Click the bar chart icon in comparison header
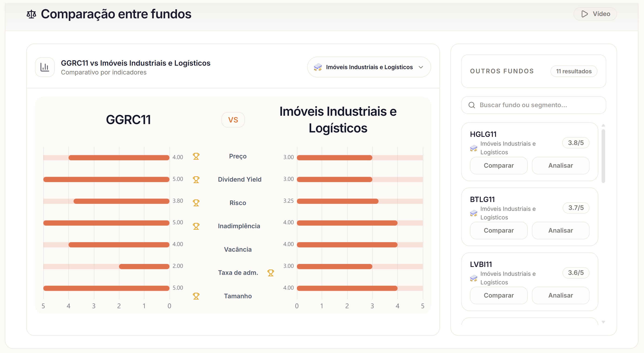The image size is (644, 353). click(x=45, y=67)
